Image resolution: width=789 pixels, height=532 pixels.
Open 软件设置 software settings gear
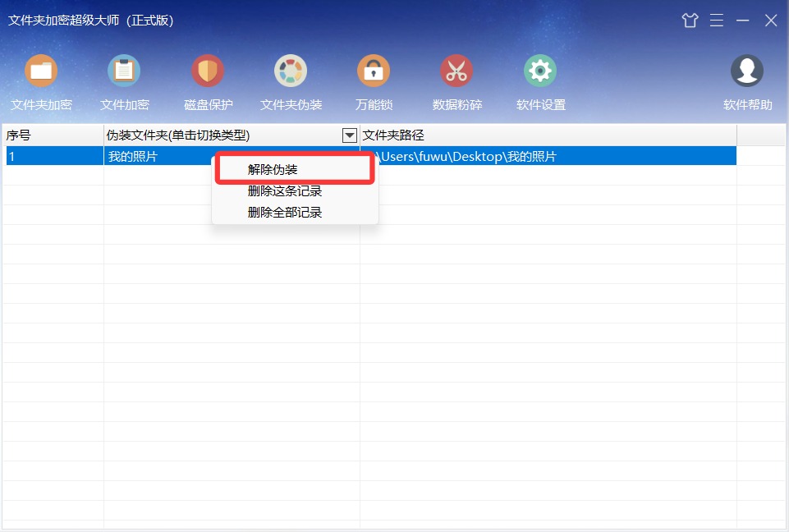[540, 82]
